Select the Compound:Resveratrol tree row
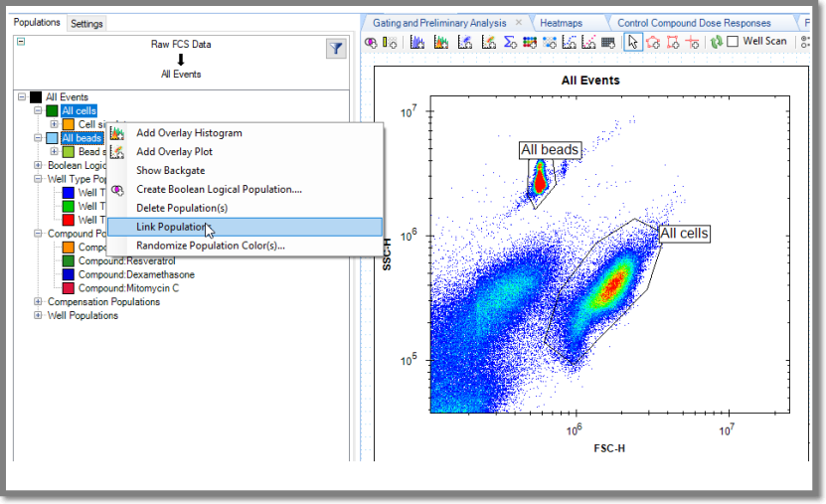 point(127,260)
